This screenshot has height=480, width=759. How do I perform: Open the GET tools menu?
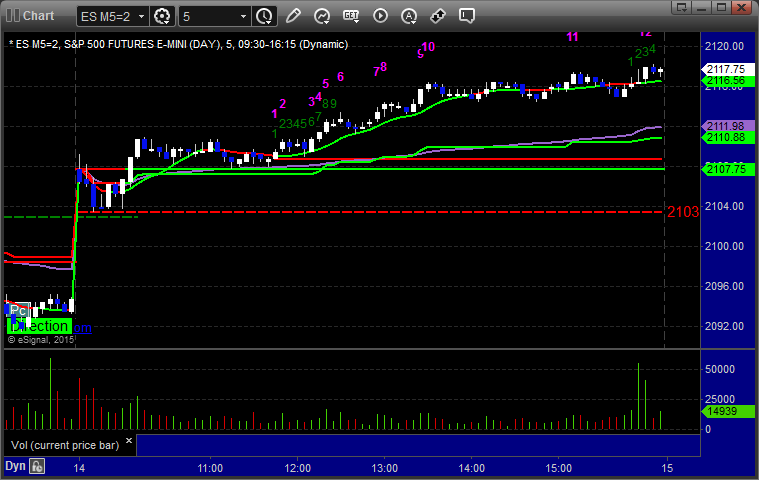(x=351, y=16)
